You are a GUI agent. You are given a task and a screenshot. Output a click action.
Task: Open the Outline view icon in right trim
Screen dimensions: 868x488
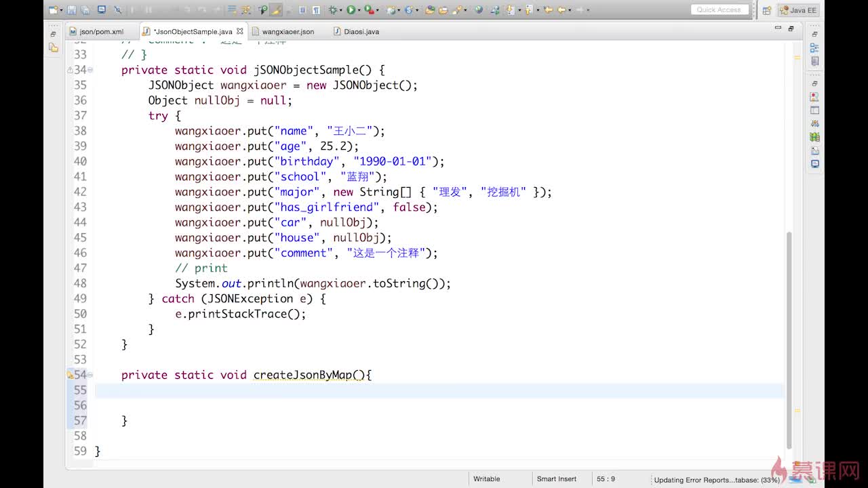point(814,47)
